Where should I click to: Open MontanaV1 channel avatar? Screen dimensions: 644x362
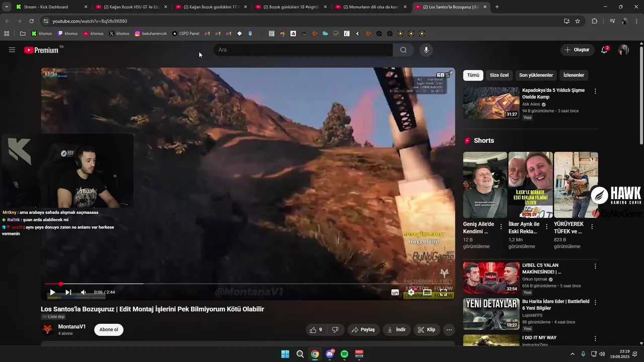point(47,330)
